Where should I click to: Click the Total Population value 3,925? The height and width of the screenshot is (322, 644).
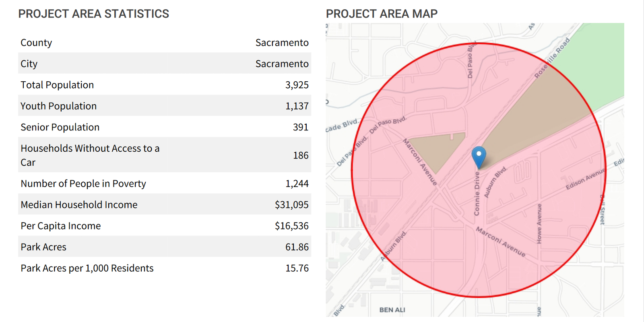[297, 85]
